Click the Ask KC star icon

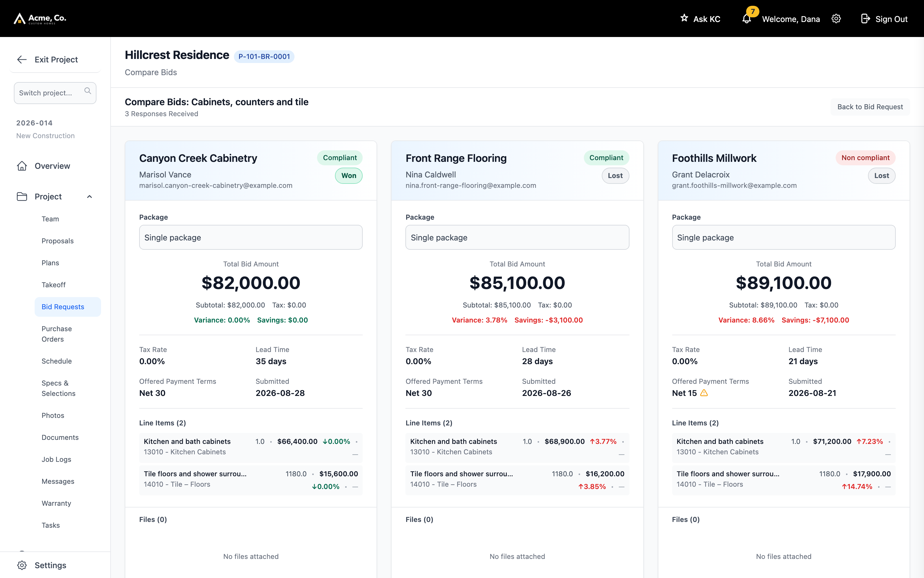coord(684,18)
